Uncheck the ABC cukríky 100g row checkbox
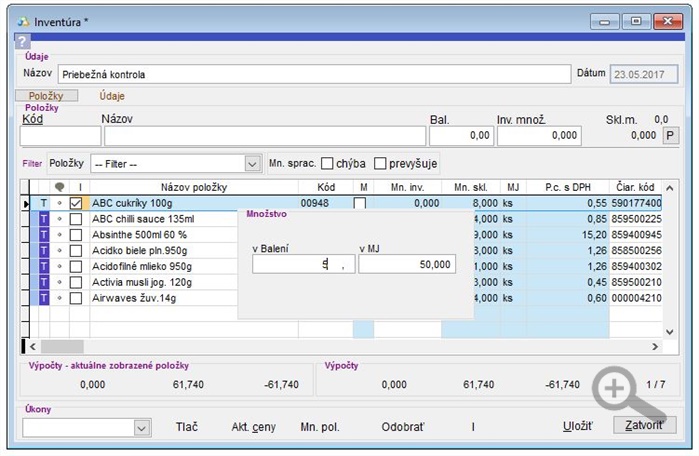699x456 pixels. [x=76, y=203]
